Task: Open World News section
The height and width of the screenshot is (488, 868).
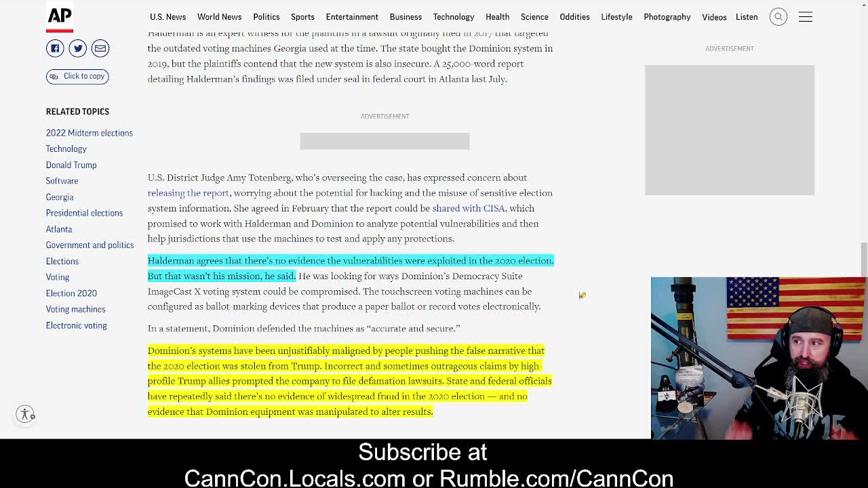Action: click(219, 17)
